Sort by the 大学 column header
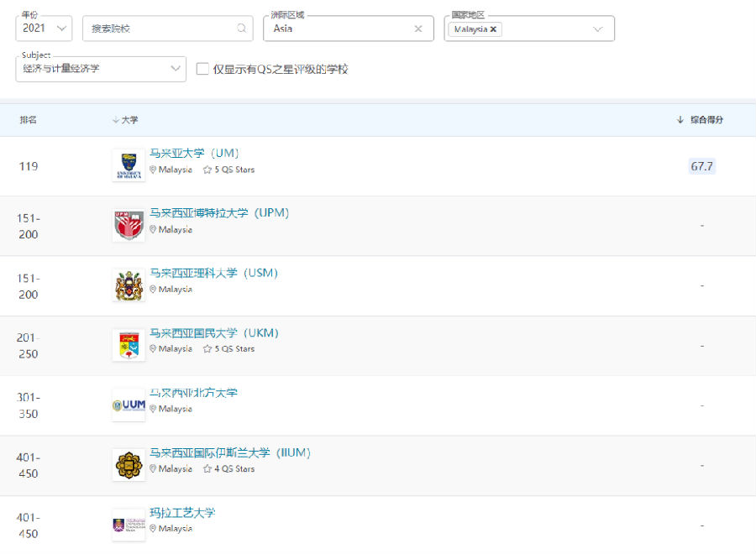 click(125, 120)
